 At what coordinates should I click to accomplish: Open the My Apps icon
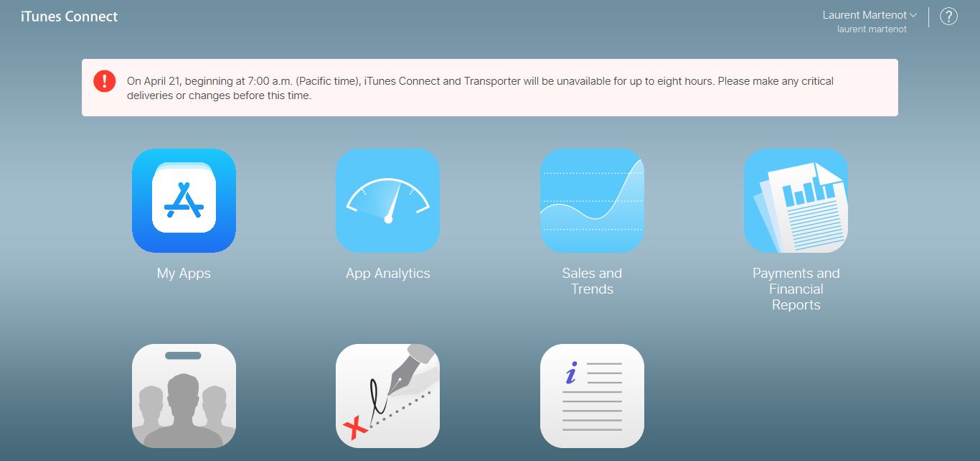[184, 200]
